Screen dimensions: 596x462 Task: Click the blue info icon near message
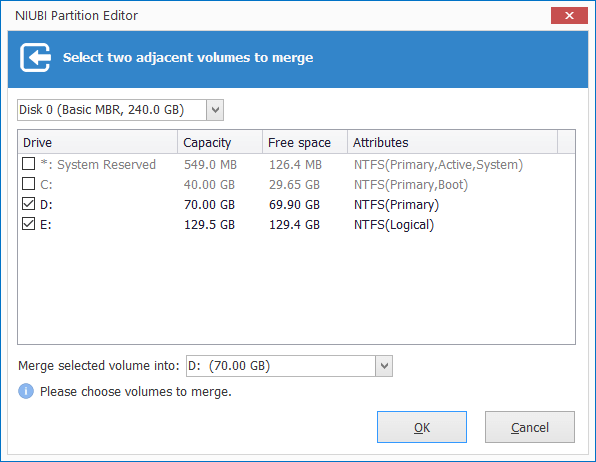pyautogui.click(x=26, y=391)
